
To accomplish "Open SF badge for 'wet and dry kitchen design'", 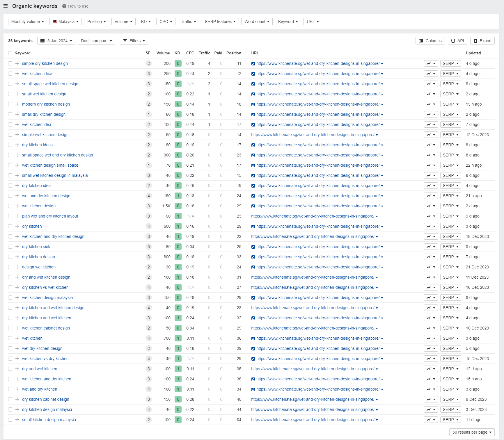I will click(x=149, y=196).
